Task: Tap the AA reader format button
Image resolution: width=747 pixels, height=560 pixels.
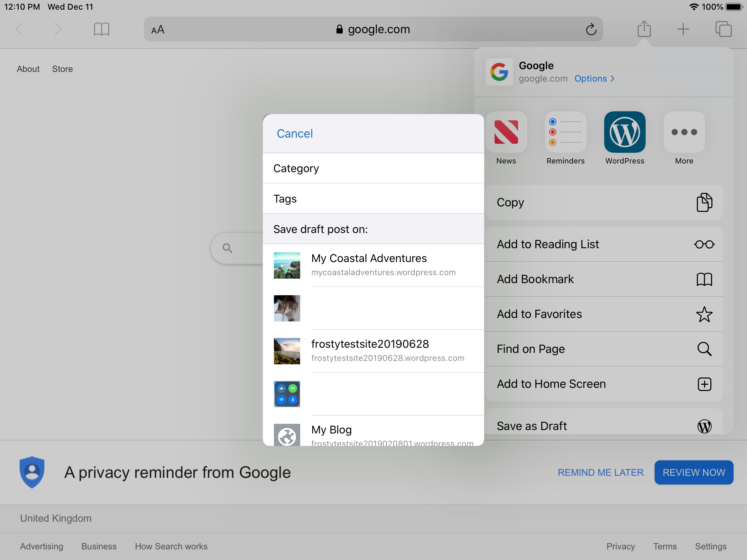Action: [158, 29]
